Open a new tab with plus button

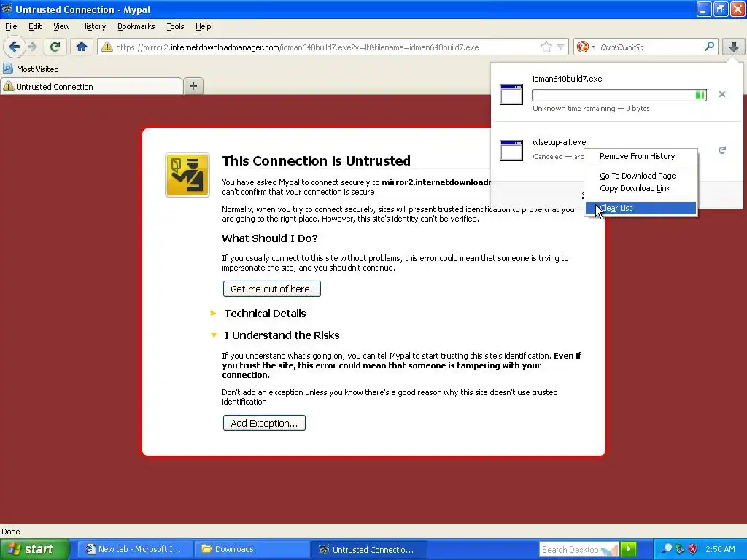193,86
